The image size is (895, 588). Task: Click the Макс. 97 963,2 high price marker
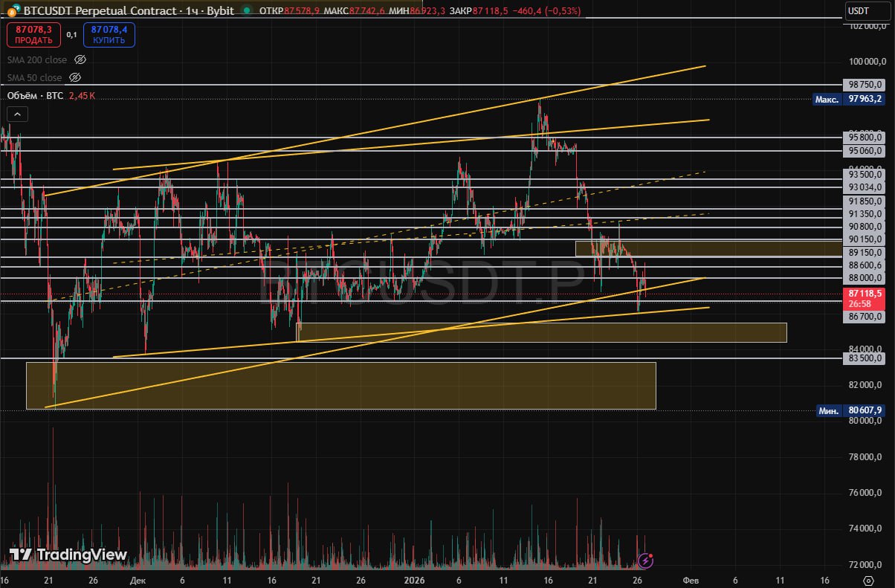point(850,99)
